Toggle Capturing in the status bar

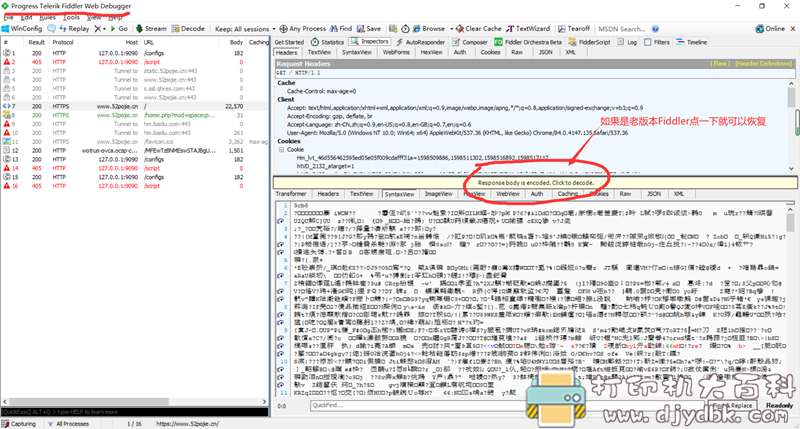(x=19, y=424)
